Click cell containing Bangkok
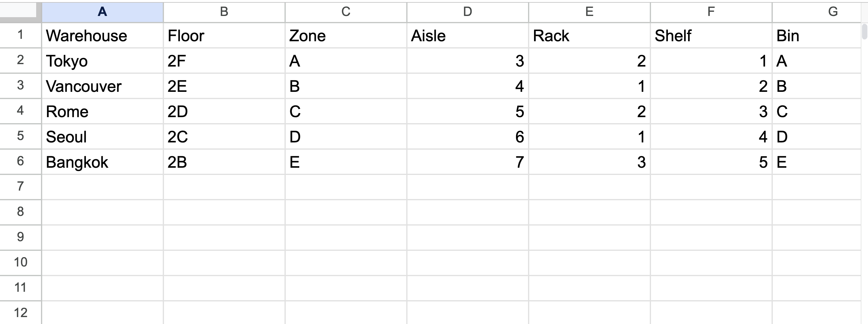The height and width of the screenshot is (324, 868). point(102,162)
